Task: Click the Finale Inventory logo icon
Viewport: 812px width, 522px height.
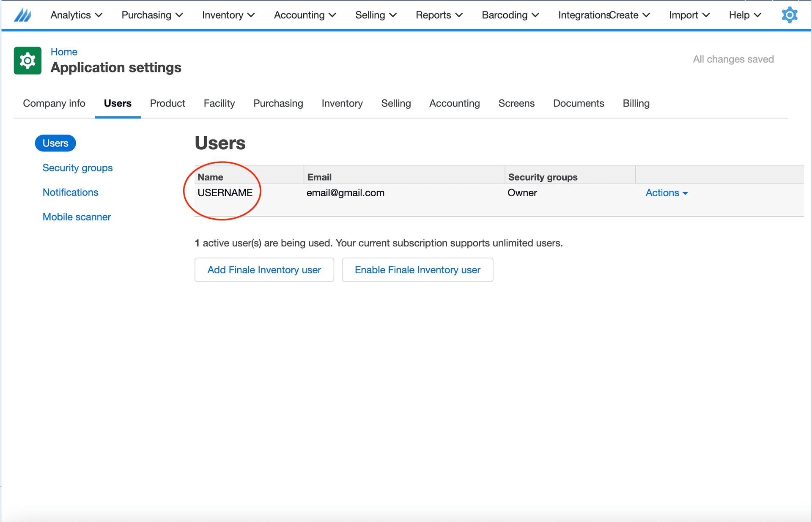Action: click(x=23, y=15)
